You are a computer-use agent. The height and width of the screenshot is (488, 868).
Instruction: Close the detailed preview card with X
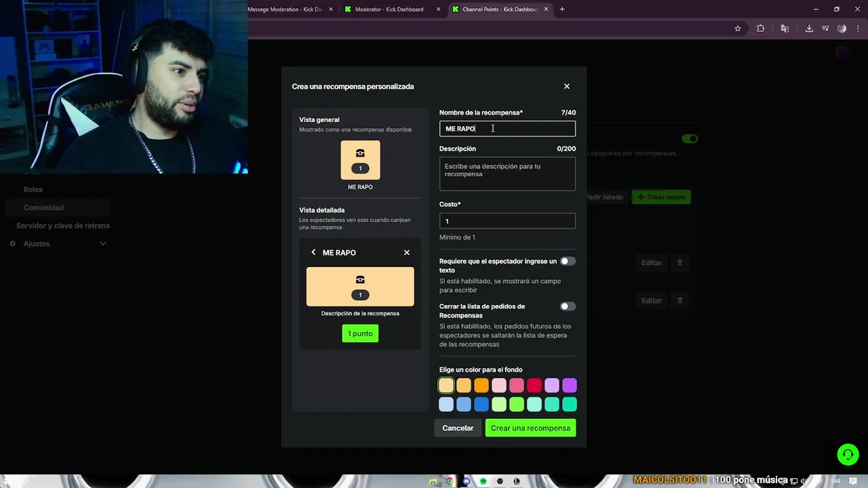coord(407,252)
